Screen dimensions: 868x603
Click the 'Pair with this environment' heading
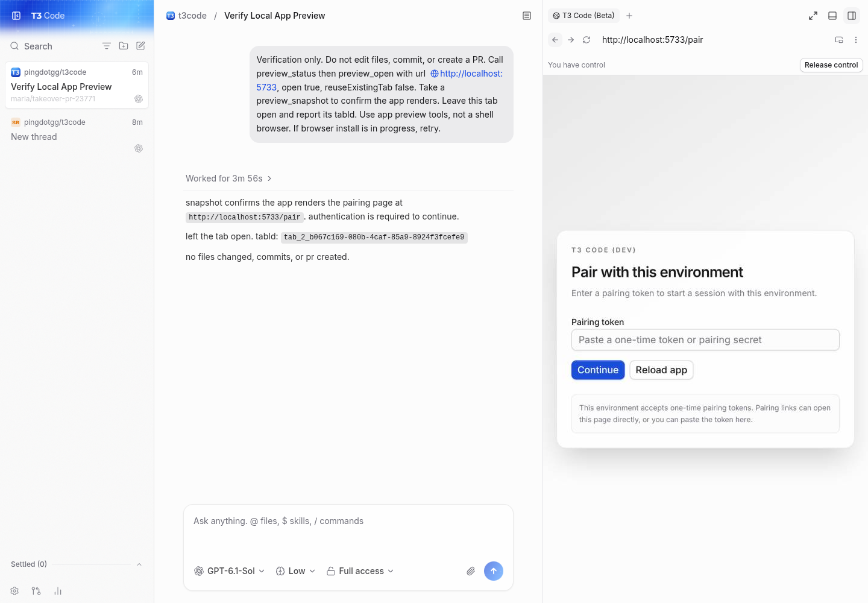(657, 272)
